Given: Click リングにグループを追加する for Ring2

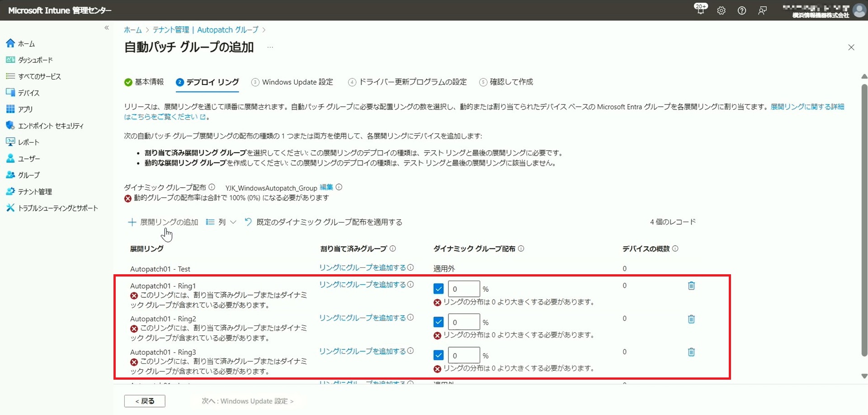Looking at the screenshot, I should click(x=363, y=318).
